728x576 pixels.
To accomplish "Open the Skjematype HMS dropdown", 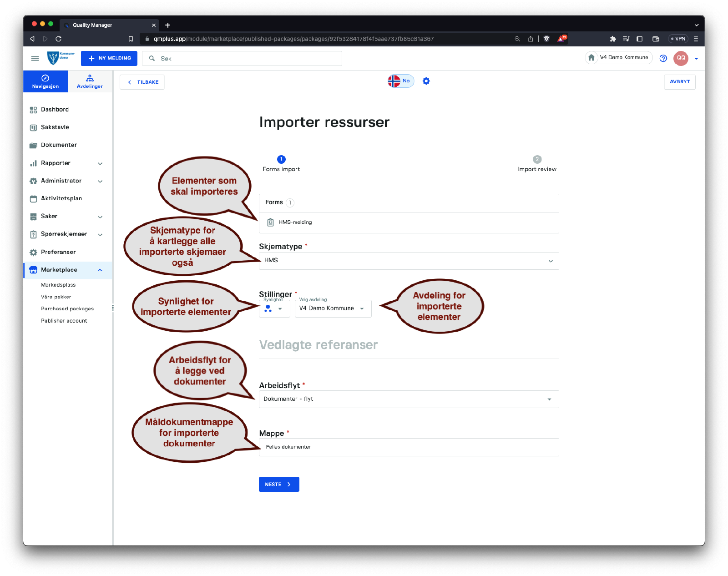I will point(408,261).
